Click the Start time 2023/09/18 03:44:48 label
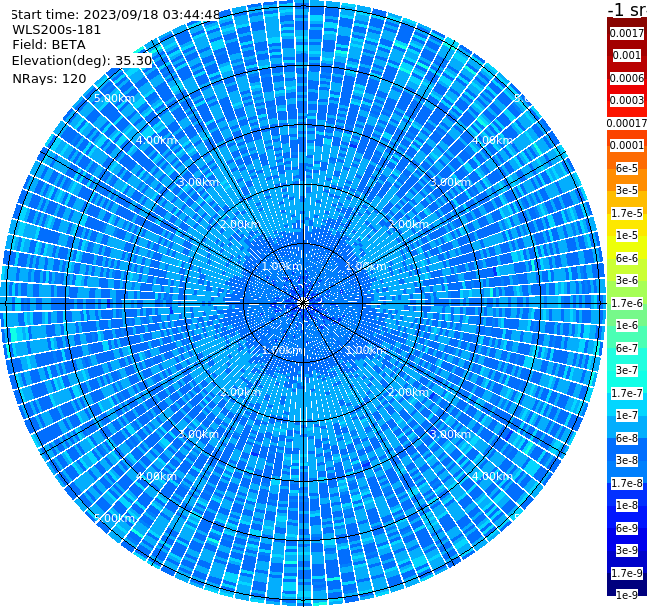 click(115, 15)
